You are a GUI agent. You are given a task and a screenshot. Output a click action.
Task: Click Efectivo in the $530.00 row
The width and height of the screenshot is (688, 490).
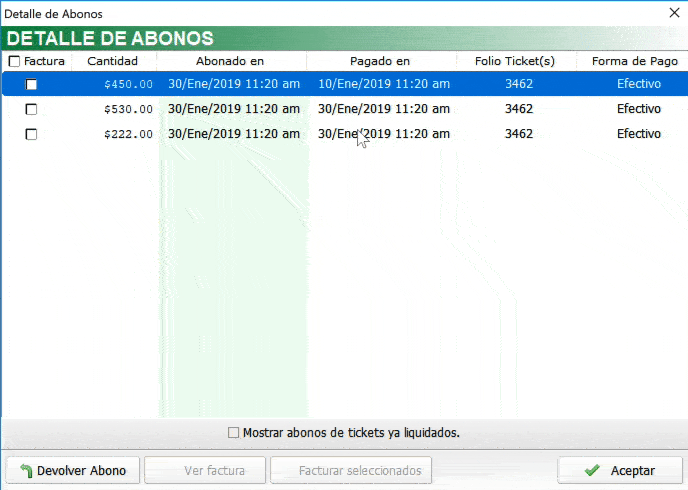(639, 109)
